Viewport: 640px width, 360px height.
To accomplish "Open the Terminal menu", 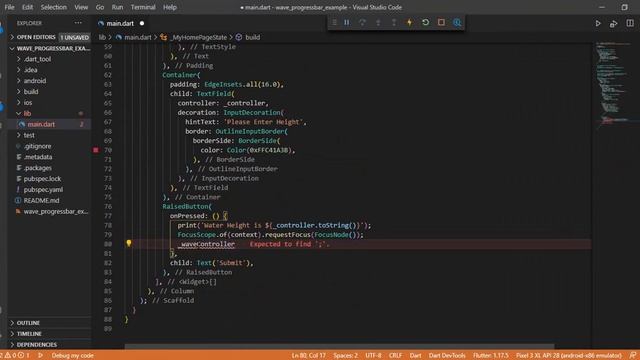I will coord(143,7).
